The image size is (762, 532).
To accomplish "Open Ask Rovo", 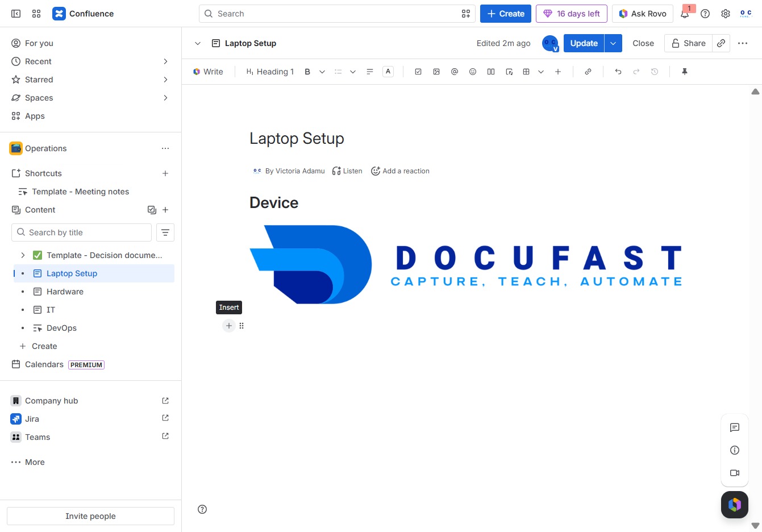I will [x=643, y=14].
